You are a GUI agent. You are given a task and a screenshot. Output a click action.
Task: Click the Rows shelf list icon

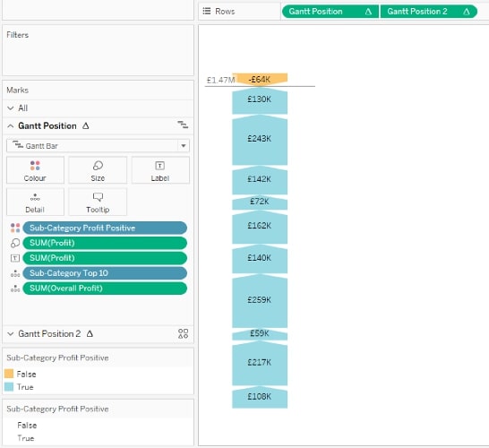tap(207, 12)
